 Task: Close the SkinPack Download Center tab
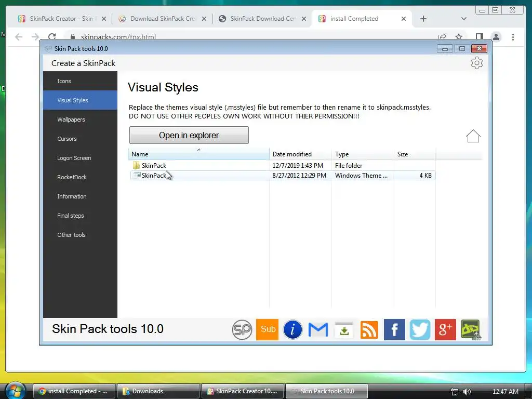pos(304,19)
